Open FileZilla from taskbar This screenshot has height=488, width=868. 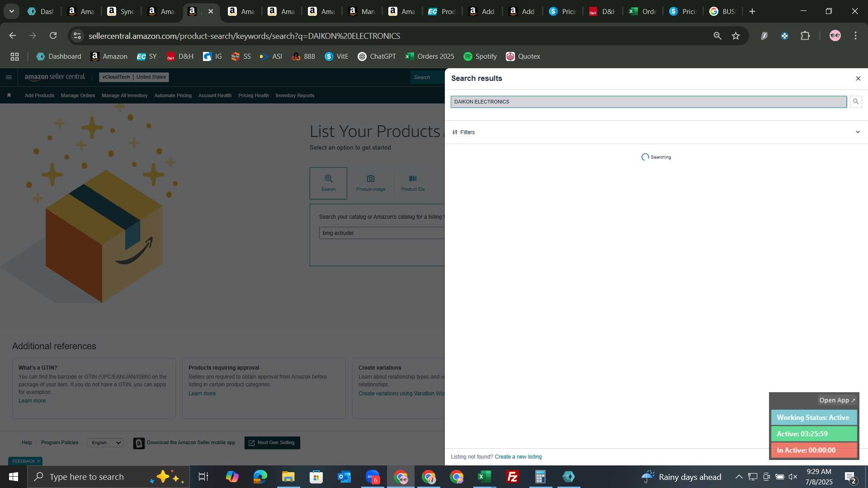click(512, 477)
